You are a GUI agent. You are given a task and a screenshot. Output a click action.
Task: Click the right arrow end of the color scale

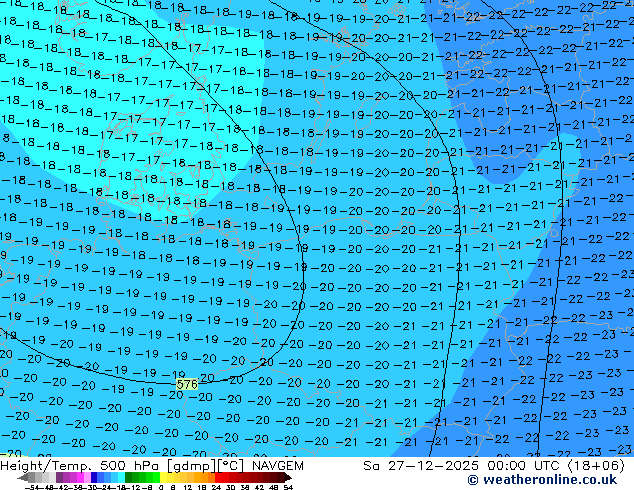pos(288,478)
